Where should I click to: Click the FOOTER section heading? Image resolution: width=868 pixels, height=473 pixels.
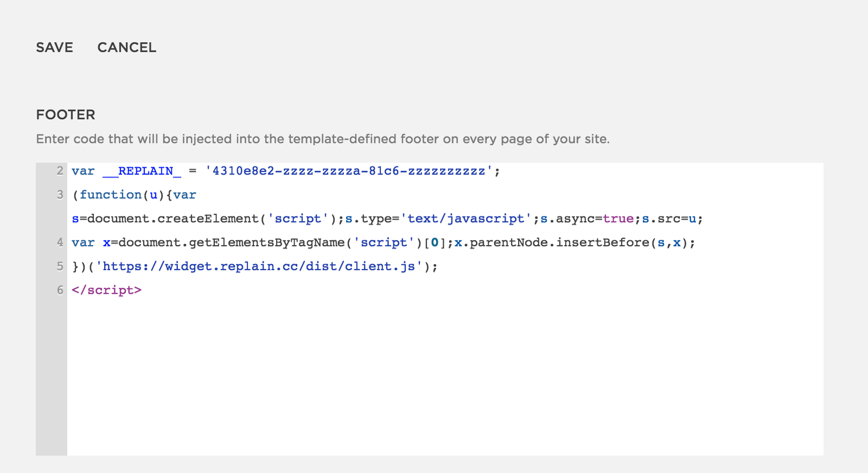pyautogui.click(x=66, y=115)
